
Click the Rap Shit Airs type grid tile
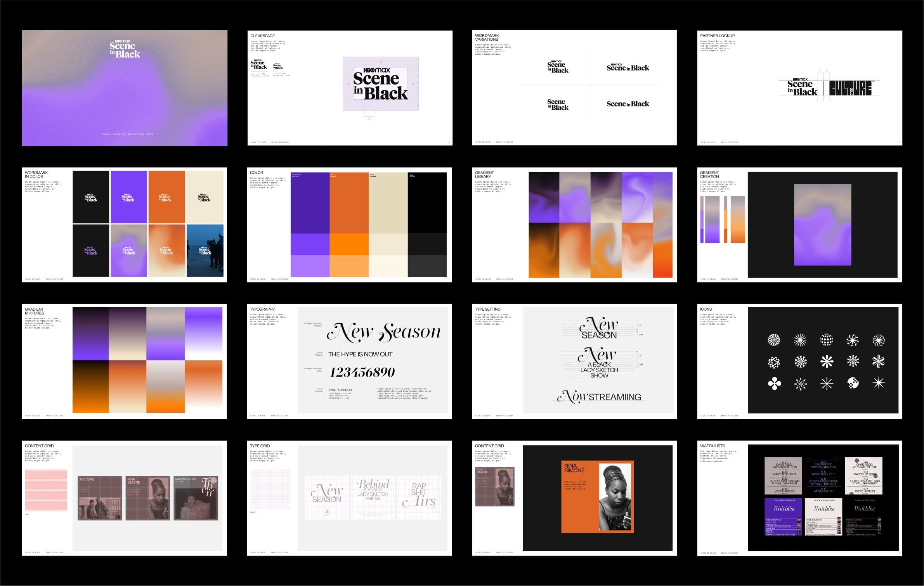point(420,498)
